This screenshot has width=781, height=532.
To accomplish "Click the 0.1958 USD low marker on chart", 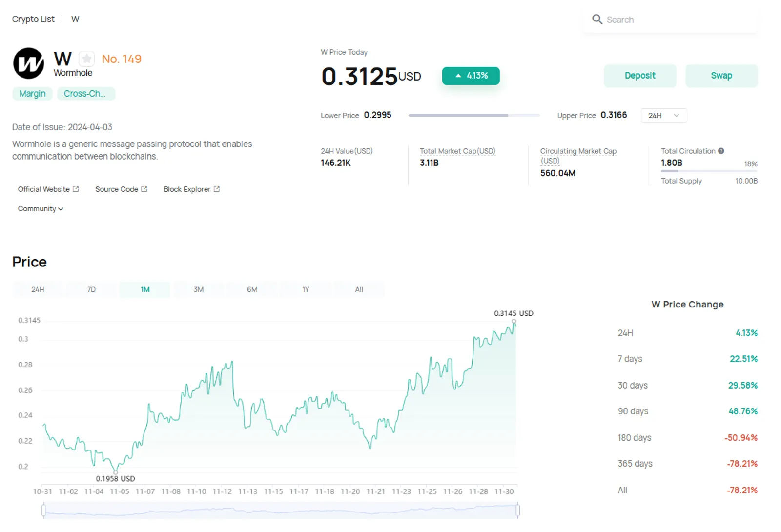I will click(x=116, y=471).
